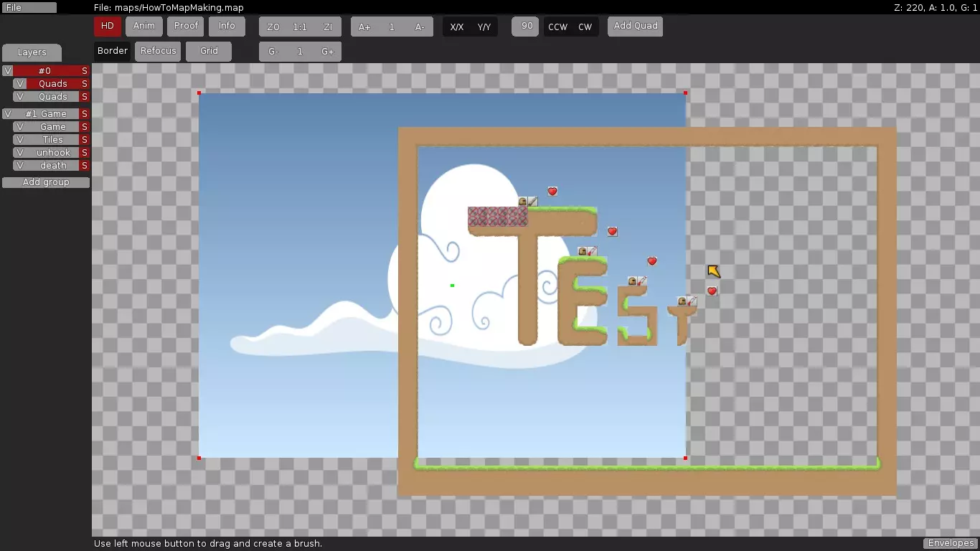This screenshot has height=551, width=980.
Task: Reset zoom with the 1:1 button
Action: point(300,27)
